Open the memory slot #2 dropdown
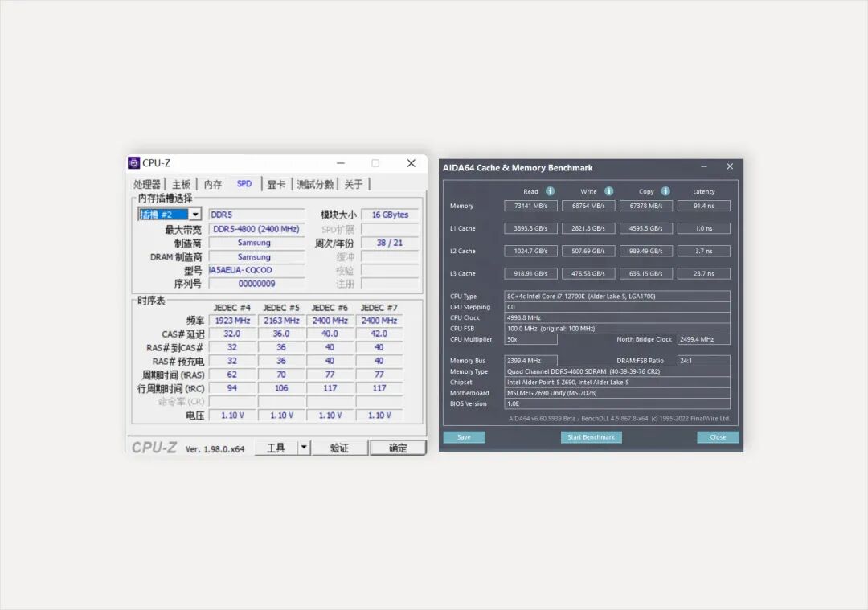The height and width of the screenshot is (610, 868). click(194, 215)
